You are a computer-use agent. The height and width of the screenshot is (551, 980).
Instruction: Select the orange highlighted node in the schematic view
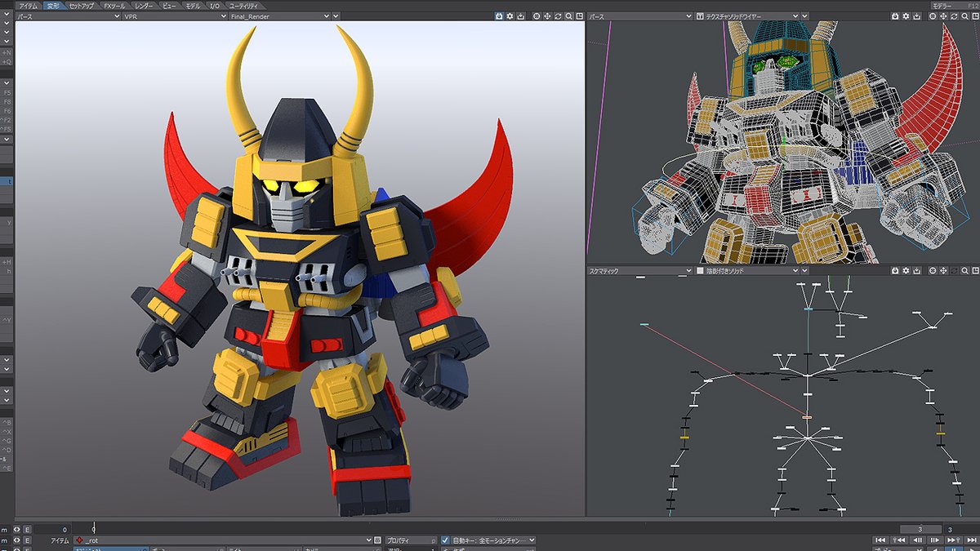[x=808, y=417]
